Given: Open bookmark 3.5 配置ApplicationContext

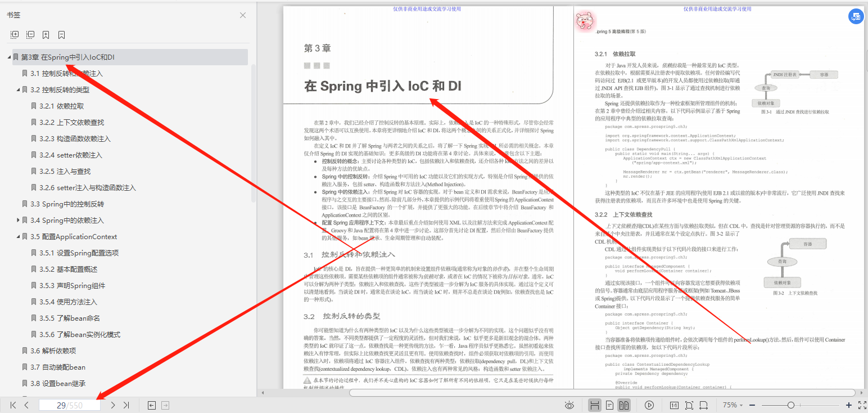Looking at the screenshot, I should tap(74, 237).
